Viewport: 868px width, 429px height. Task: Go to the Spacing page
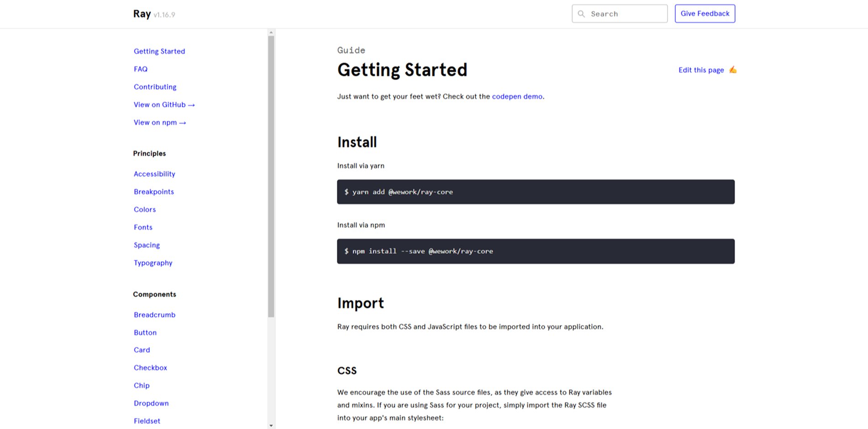(147, 245)
